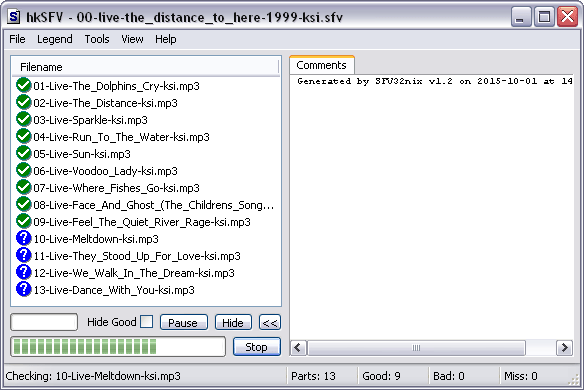Click 'Good: 9' in status bar
Viewport: 584px width, 390px height.
click(x=381, y=376)
